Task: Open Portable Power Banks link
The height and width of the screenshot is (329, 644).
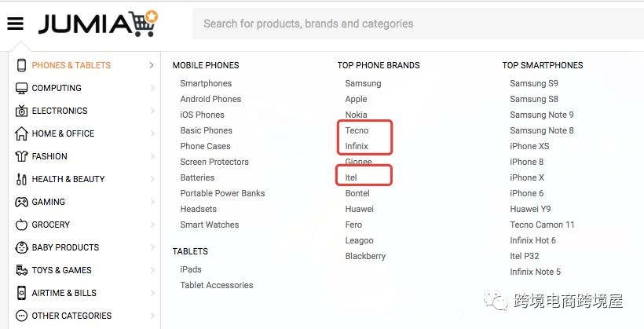Action: tap(222, 193)
